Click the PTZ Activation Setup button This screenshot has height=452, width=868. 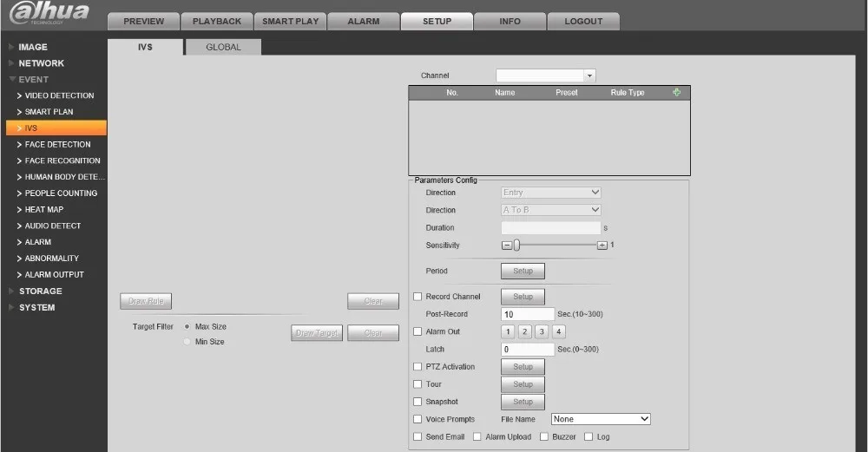[x=523, y=367]
